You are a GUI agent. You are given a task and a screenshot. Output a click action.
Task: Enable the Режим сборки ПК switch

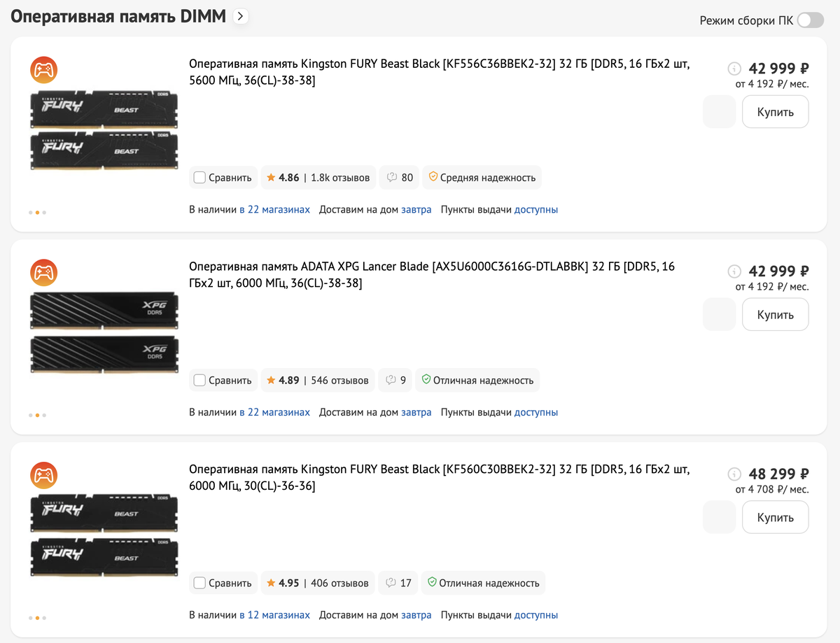click(811, 20)
